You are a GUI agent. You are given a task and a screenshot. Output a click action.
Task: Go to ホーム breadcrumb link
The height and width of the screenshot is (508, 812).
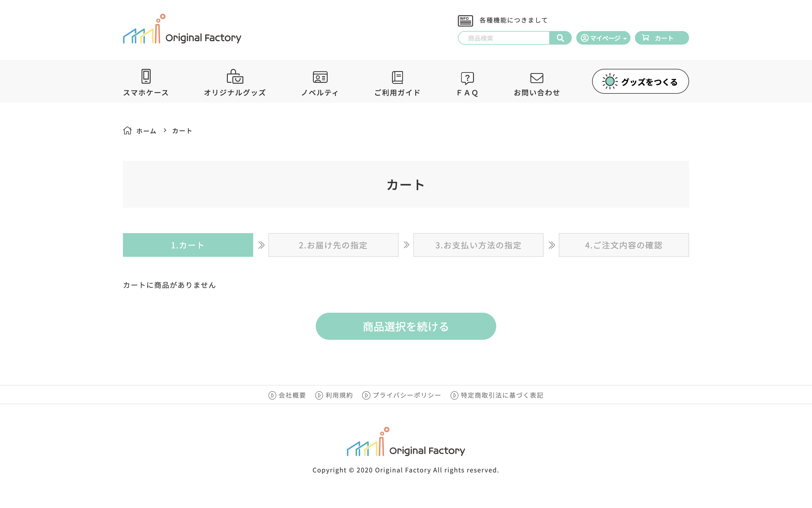click(146, 131)
